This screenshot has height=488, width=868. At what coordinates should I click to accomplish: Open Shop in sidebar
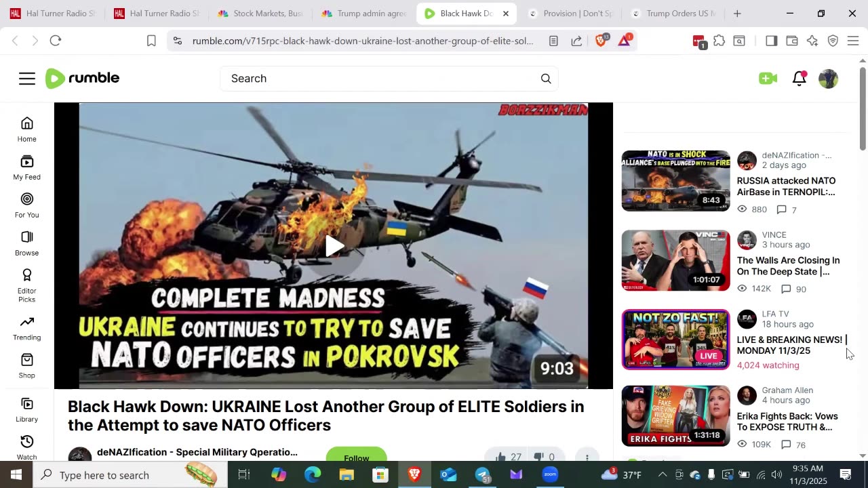pos(27,366)
